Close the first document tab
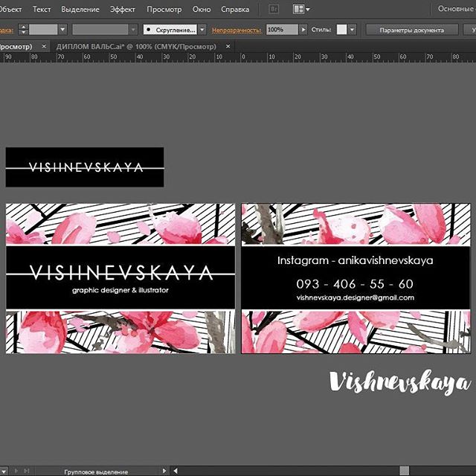Image resolution: width=476 pixels, height=476 pixels. coord(44,46)
